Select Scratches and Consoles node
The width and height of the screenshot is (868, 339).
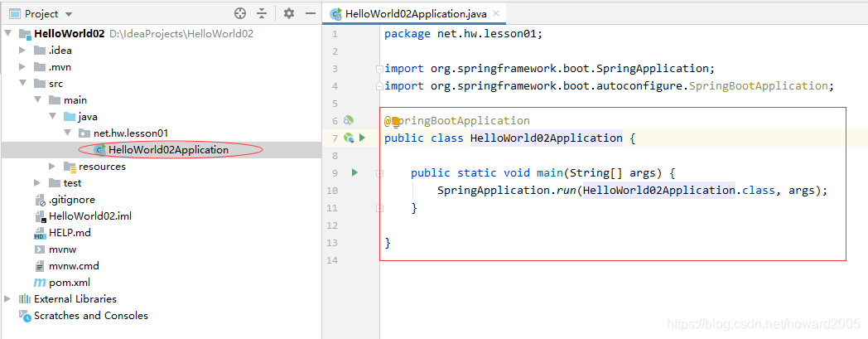coord(91,316)
